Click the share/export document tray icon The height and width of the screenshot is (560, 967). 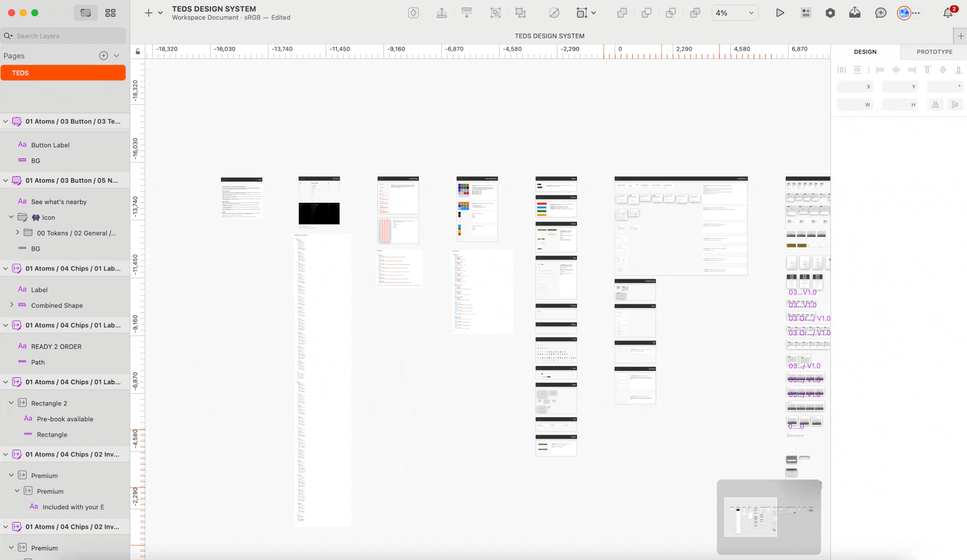[x=855, y=13]
